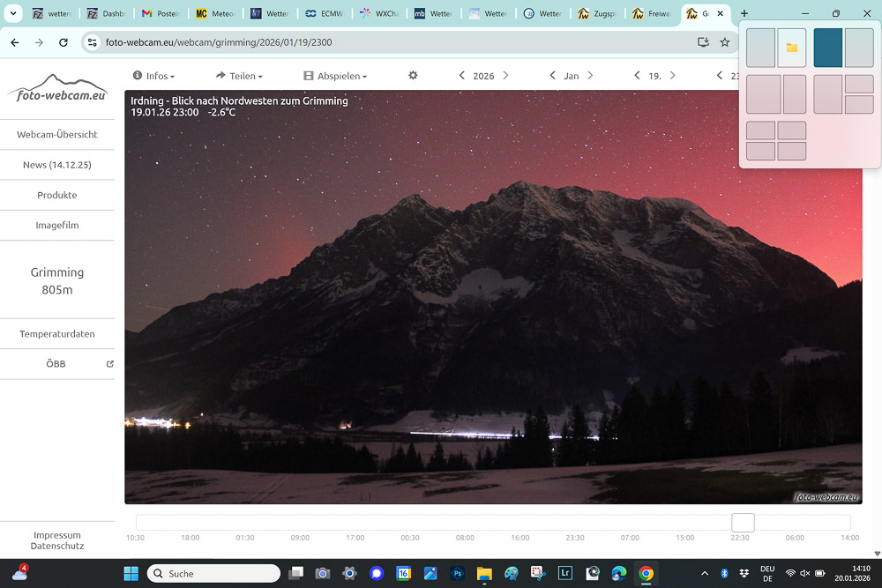
Task: Open the webcam settings gear icon
Action: [x=413, y=76]
